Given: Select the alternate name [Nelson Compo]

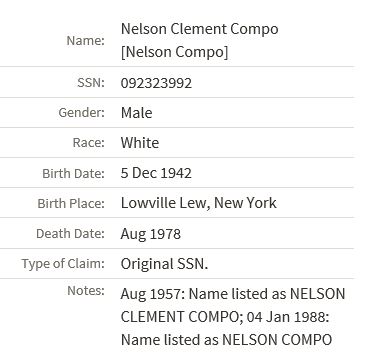Looking at the screenshot, I should (174, 52).
